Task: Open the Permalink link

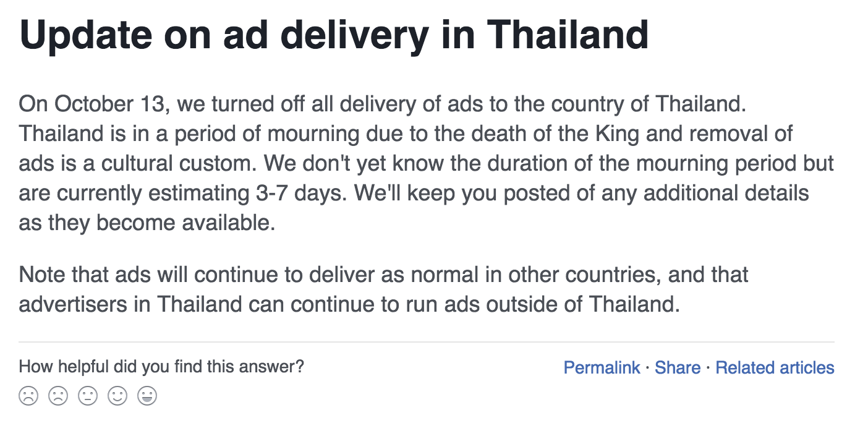Action: coord(602,367)
